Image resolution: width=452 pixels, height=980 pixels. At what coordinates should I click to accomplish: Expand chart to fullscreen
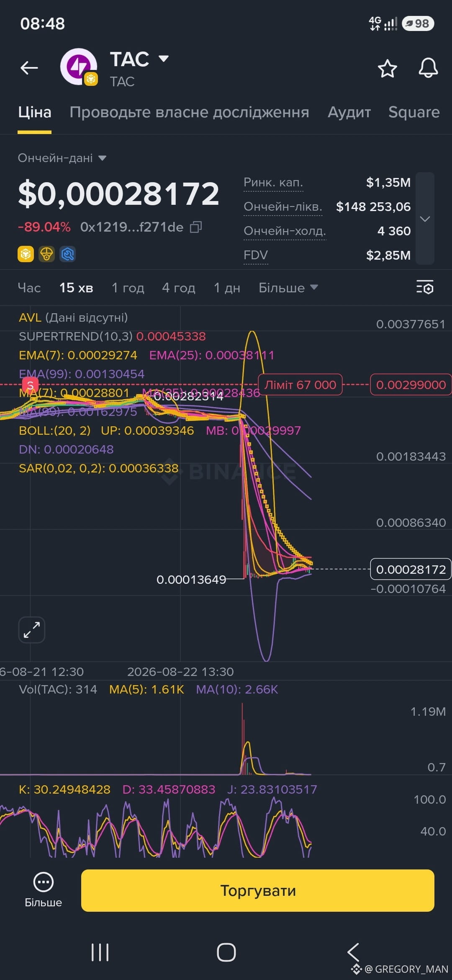(31, 630)
